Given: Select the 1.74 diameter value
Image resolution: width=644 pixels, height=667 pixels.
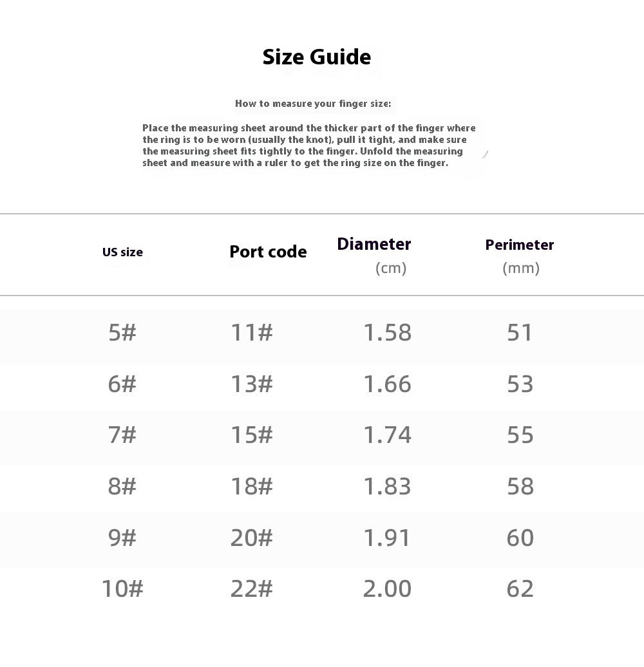Looking at the screenshot, I should (x=388, y=435).
